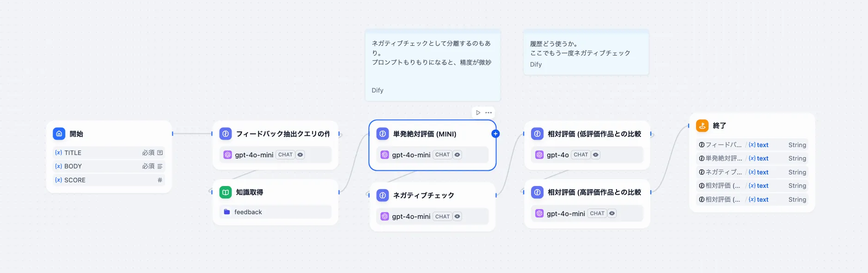Click the BODY variable row in 開始 node
This screenshot has width=868, height=273.
coord(109,166)
